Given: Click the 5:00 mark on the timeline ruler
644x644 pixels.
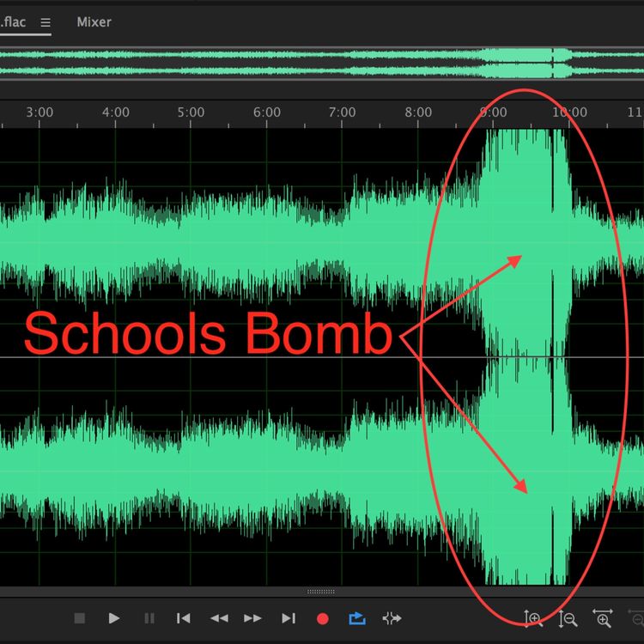Looking at the screenshot, I should coord(191,112).
